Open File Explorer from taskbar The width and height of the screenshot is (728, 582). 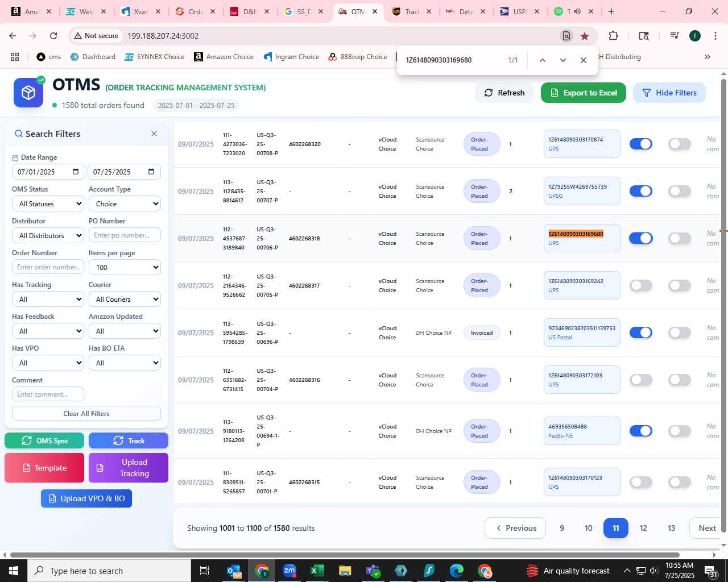[x=345, y=571]
